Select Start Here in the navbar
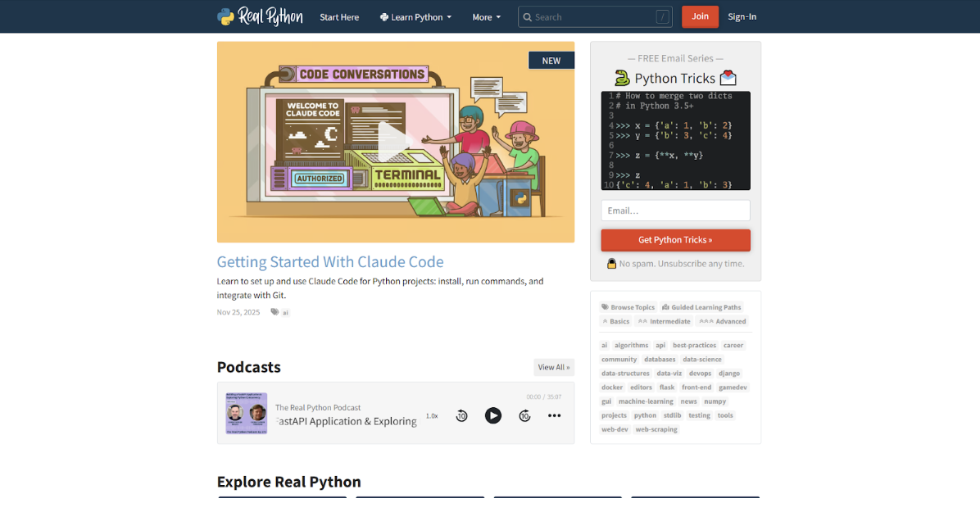The width and height of the screenshot is (980, 521). [339, 17]
